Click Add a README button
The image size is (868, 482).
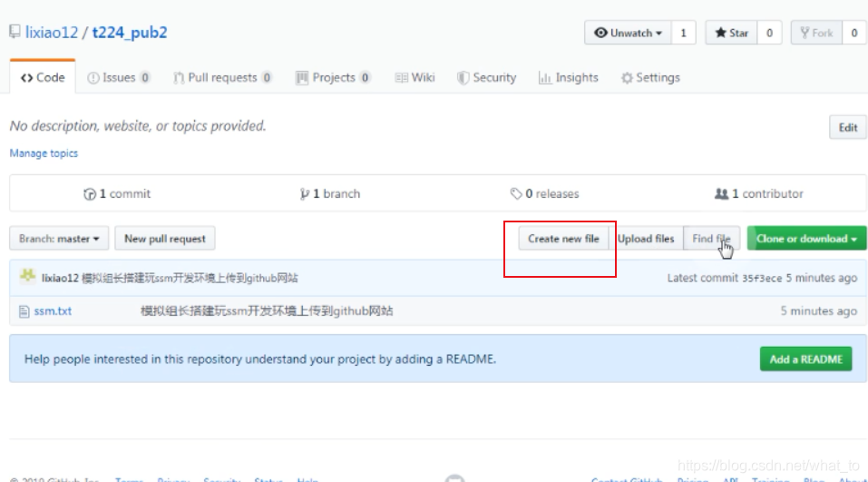click(x=806, y=359)
